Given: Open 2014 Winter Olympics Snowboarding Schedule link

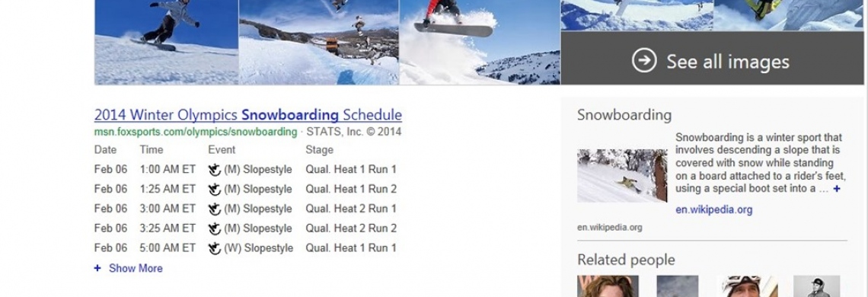Looking at the screenshot, I should (x=248, y=115).
